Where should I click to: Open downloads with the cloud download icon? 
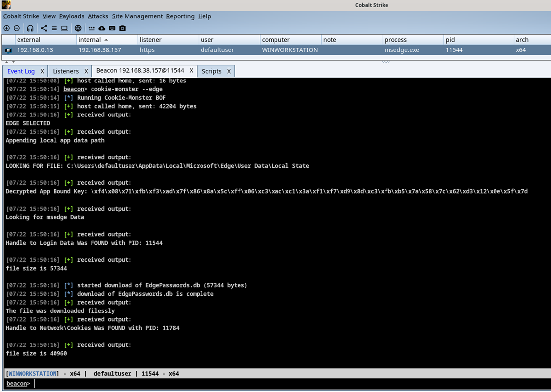pos(102,28)
